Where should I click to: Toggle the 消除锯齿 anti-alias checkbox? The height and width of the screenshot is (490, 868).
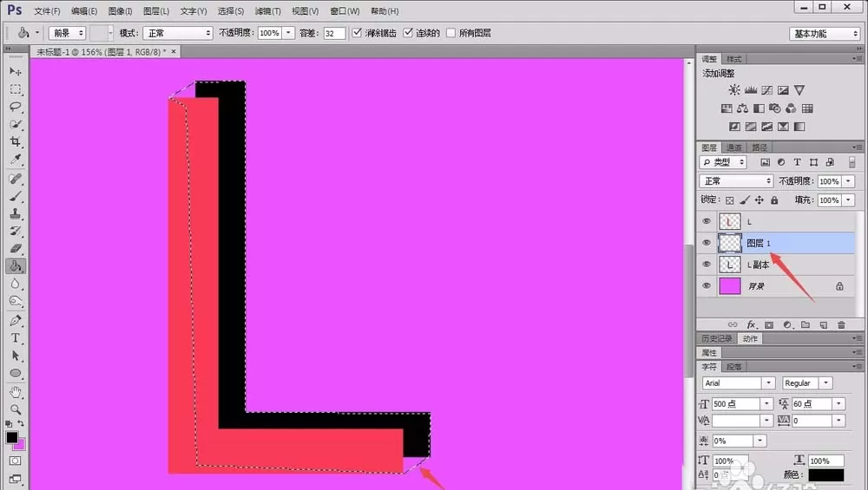click(x=357, y=33)
